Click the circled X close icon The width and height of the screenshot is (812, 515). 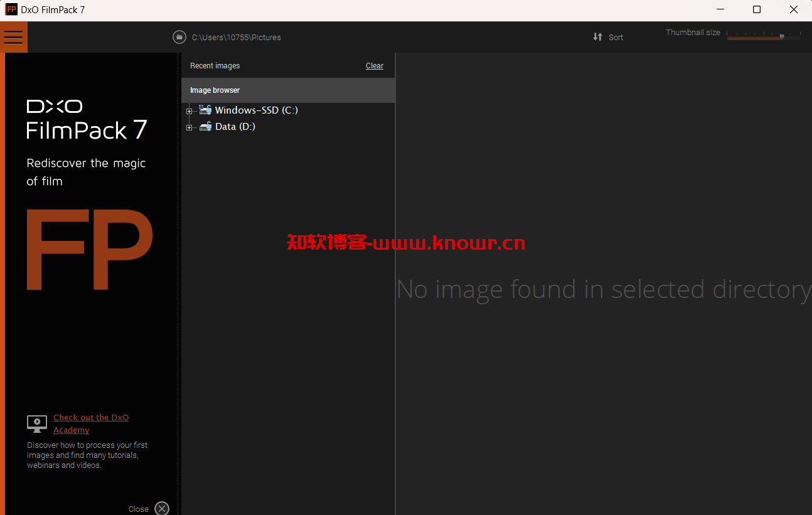point(162,508)
